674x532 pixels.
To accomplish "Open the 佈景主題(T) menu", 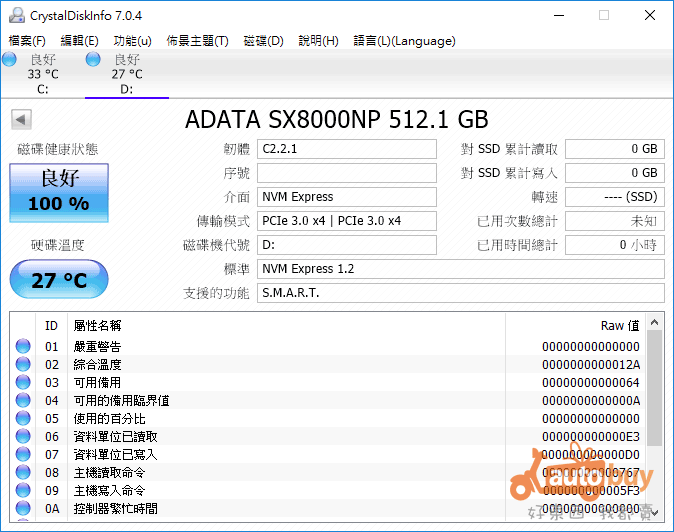I will tap(197, 41).
